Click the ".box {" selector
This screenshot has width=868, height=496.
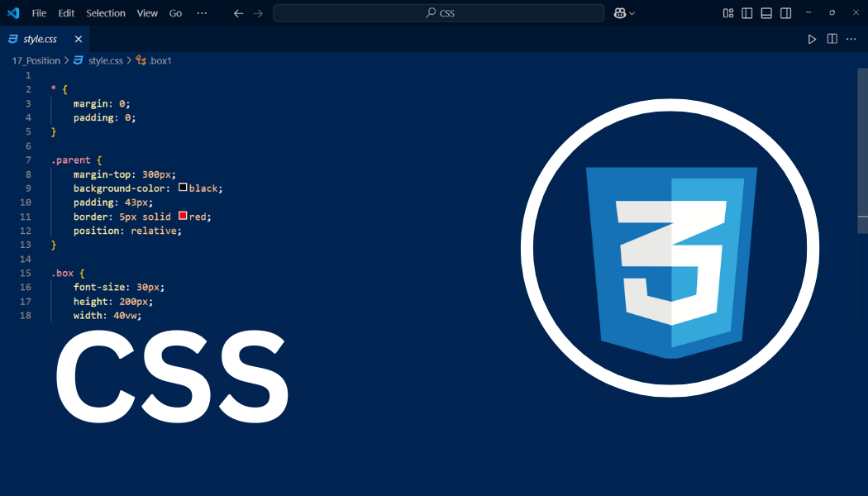coord(68,273)
